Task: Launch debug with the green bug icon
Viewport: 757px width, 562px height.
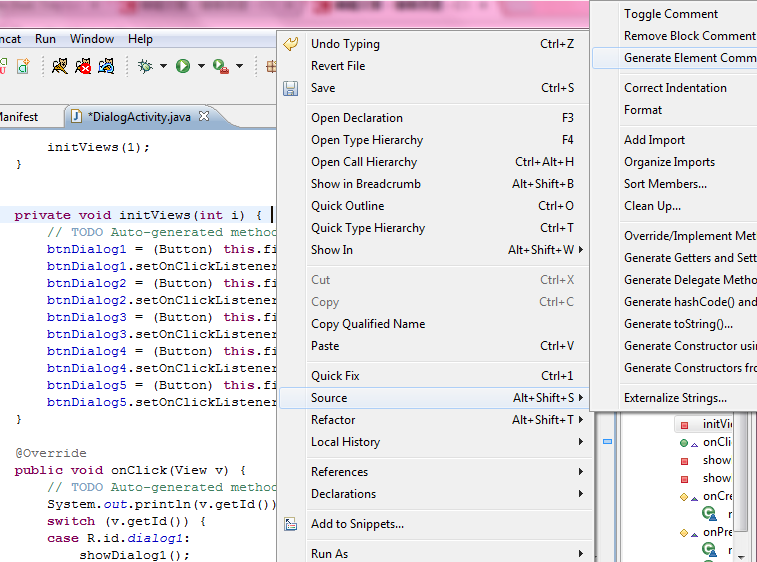Action: (x=146, y=66)
